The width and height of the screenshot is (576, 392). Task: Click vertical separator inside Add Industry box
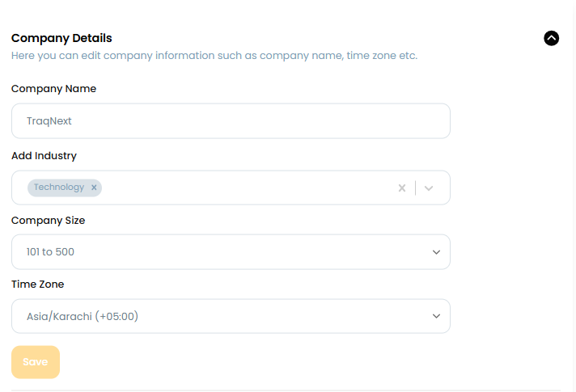coord(415,188)
